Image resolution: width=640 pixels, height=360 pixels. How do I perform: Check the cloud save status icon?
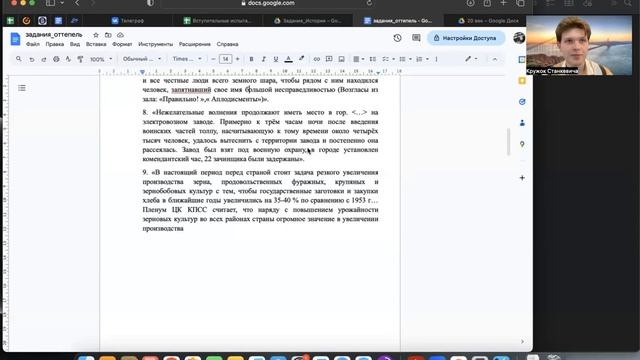[x=120, y=35]
